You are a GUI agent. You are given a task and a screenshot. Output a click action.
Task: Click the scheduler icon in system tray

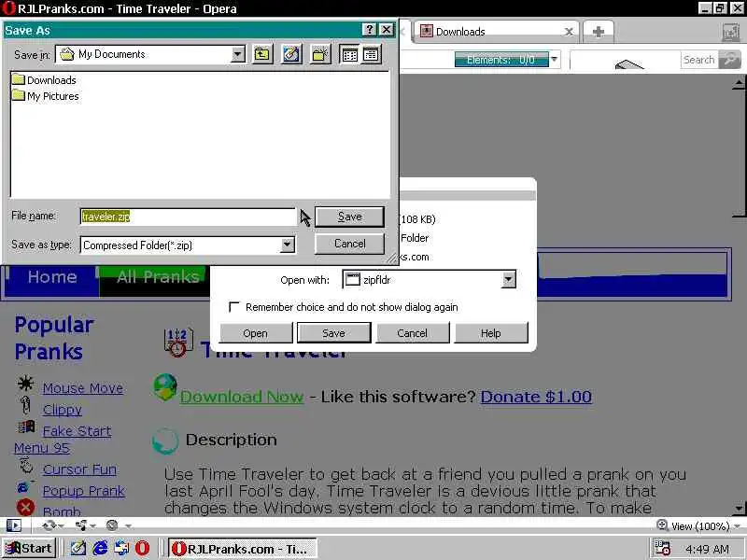coord(662,548)
